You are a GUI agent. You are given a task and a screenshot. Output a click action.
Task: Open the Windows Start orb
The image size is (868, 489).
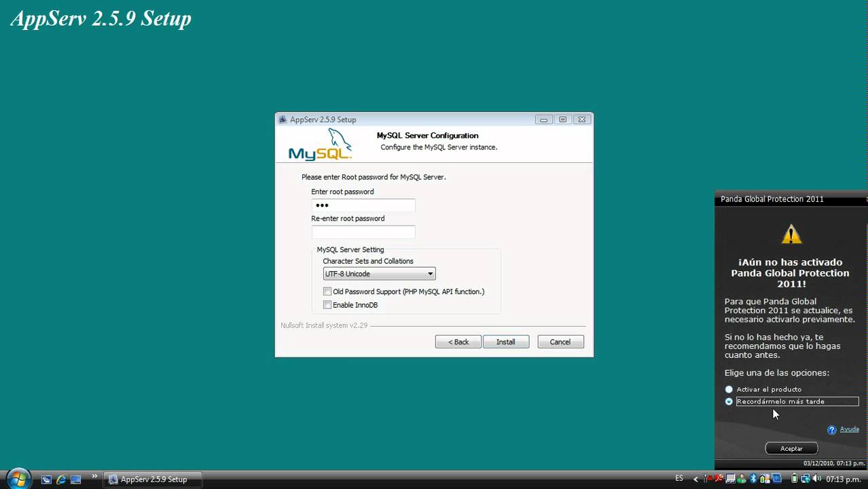[x=18, y=478]
